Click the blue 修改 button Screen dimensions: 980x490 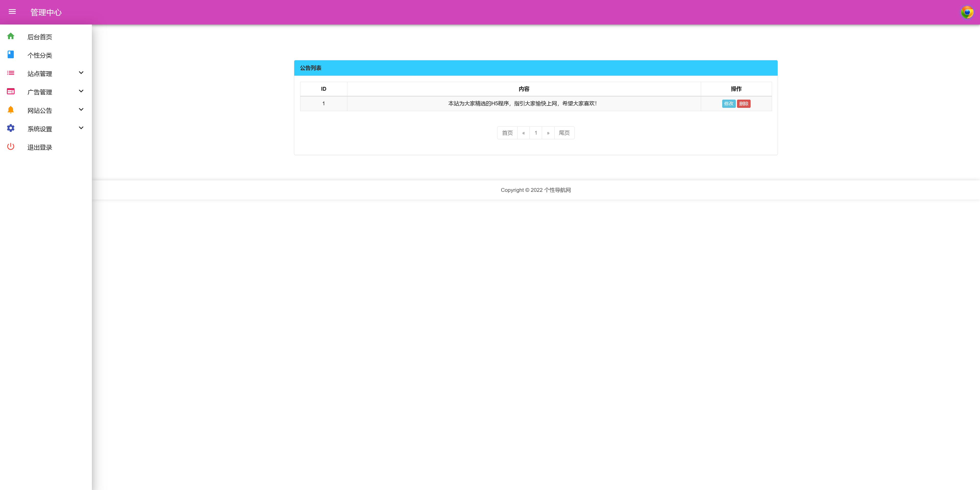point(729,103)
